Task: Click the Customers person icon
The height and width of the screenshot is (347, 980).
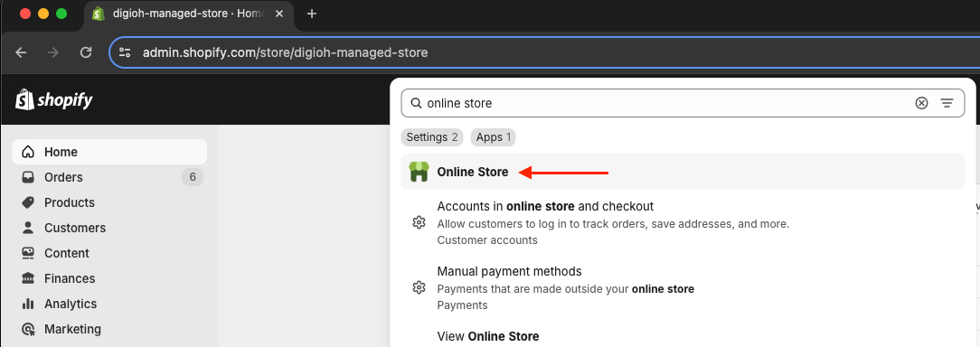Action: (28, 229)
